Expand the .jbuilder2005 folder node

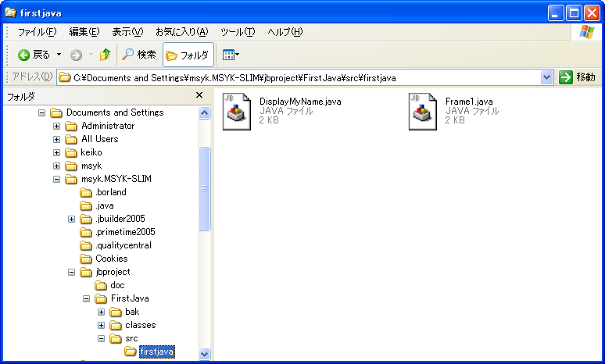72,219
